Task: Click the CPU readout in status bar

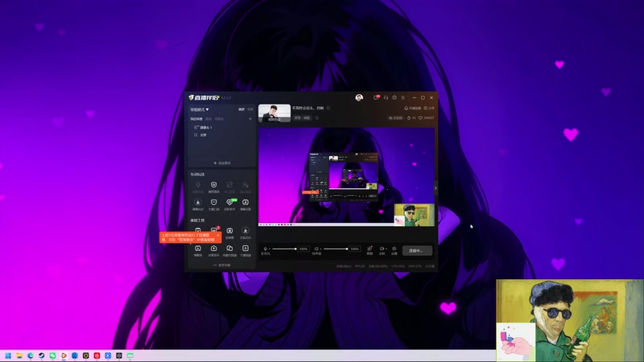Action: 398,266
